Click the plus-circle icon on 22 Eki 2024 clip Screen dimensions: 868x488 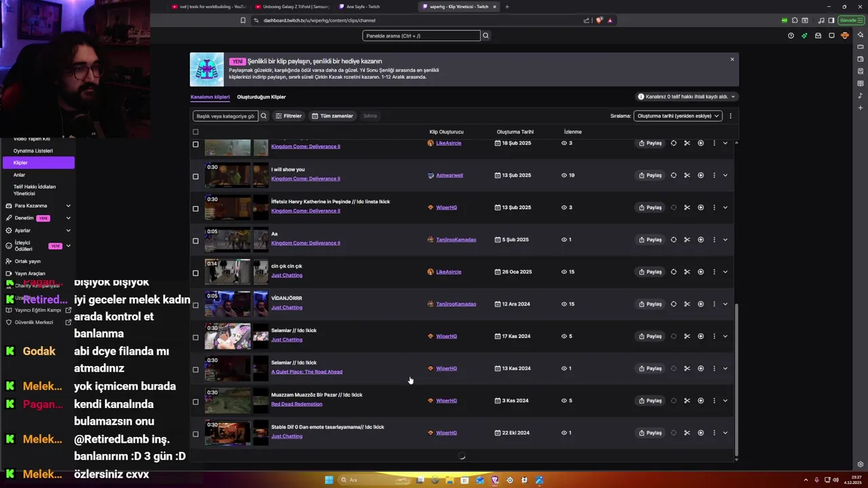tap(701, 432)
